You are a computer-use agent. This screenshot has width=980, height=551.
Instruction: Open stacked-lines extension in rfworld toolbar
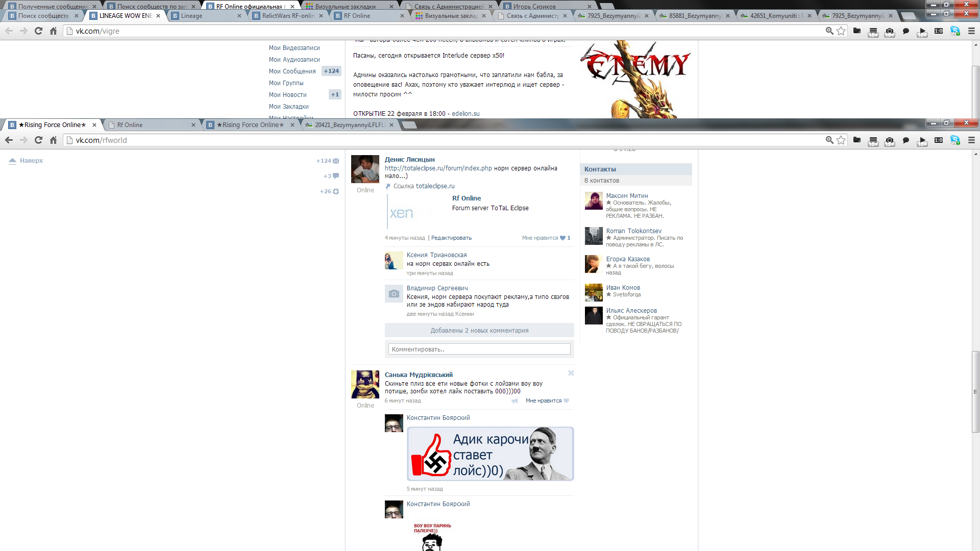point(873,140)
